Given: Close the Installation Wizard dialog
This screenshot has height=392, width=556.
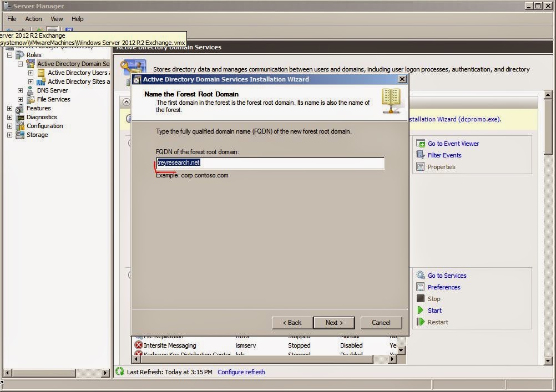Looking at the screenshot, I should point(402,79).
